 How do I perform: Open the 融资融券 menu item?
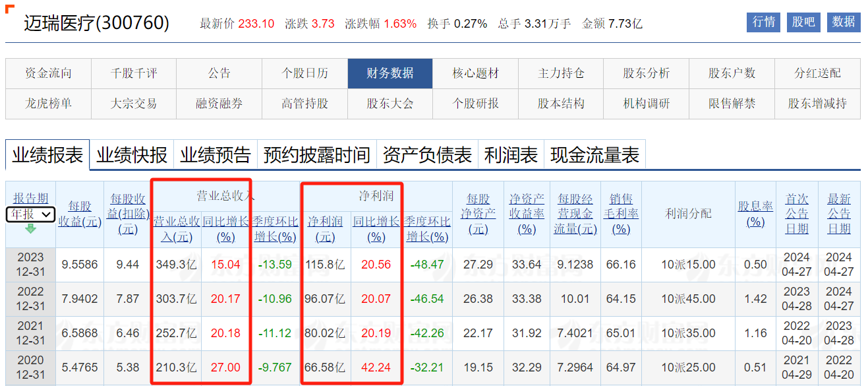(219, 104)
